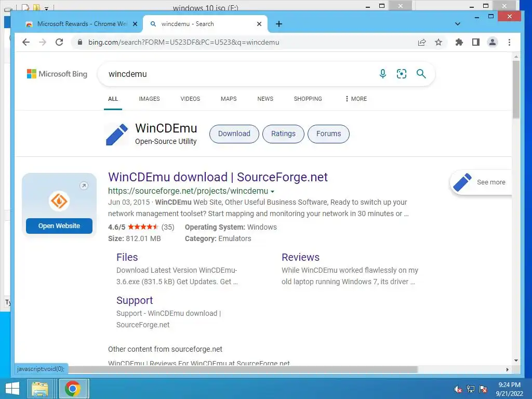Click 'Category: Emulators' text
The height and width of the screenshot is (399, 532).
[x=218, y=238]
